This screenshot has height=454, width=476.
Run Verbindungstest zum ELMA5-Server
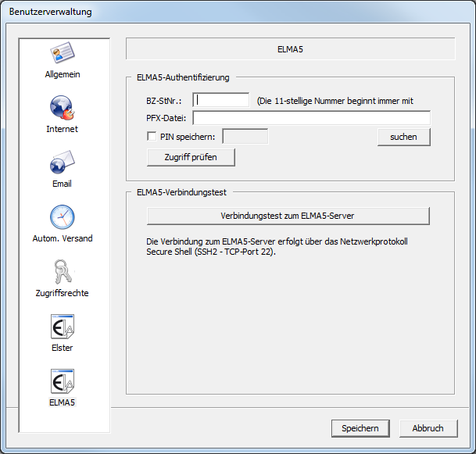coord(288,216)
